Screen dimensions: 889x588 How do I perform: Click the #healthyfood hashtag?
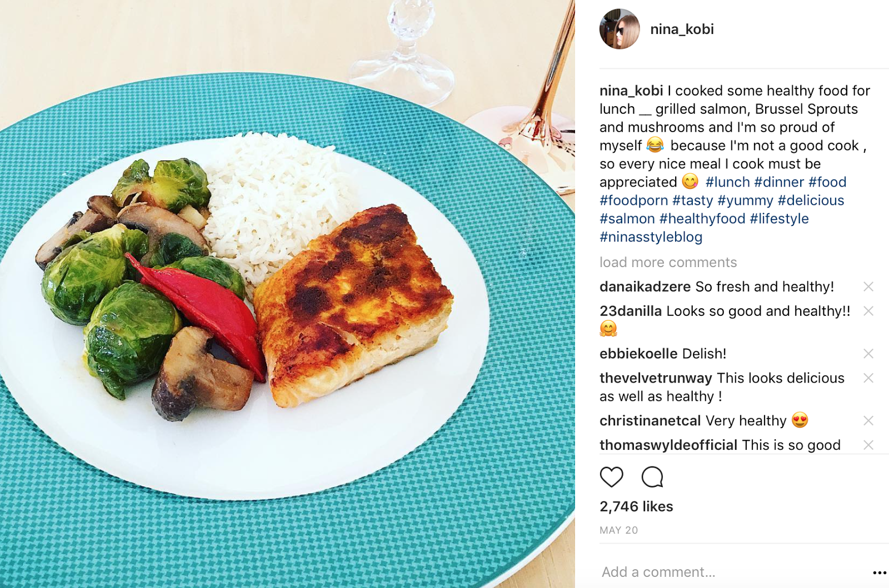pos(702,219)
